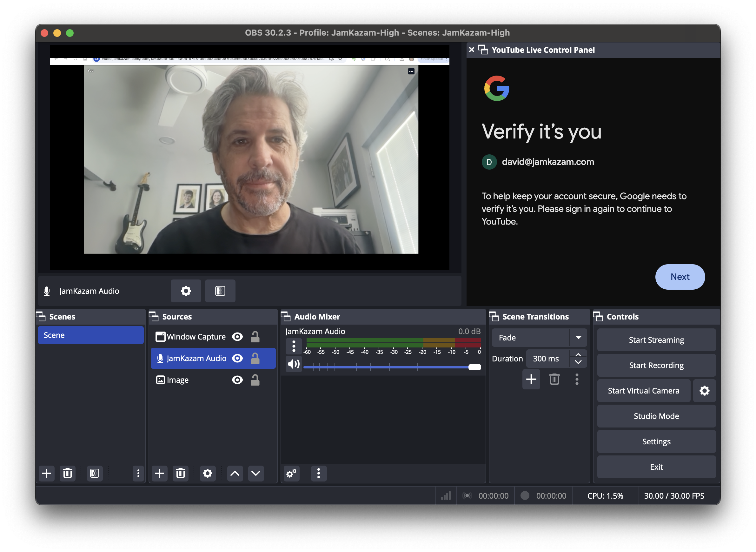The image size is (756, 552).
Task: Toggle visibility of Image source
Action: click(x=237, y=380)
